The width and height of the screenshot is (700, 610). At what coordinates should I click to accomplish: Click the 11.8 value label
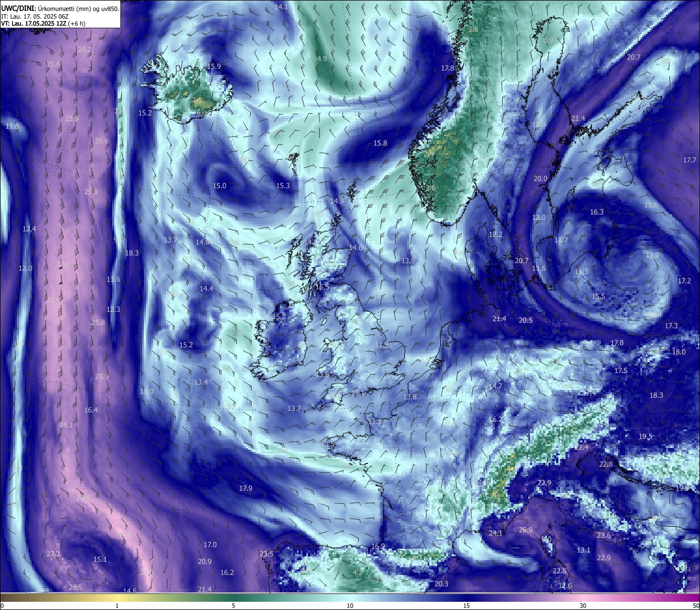[x=12, y=126]
